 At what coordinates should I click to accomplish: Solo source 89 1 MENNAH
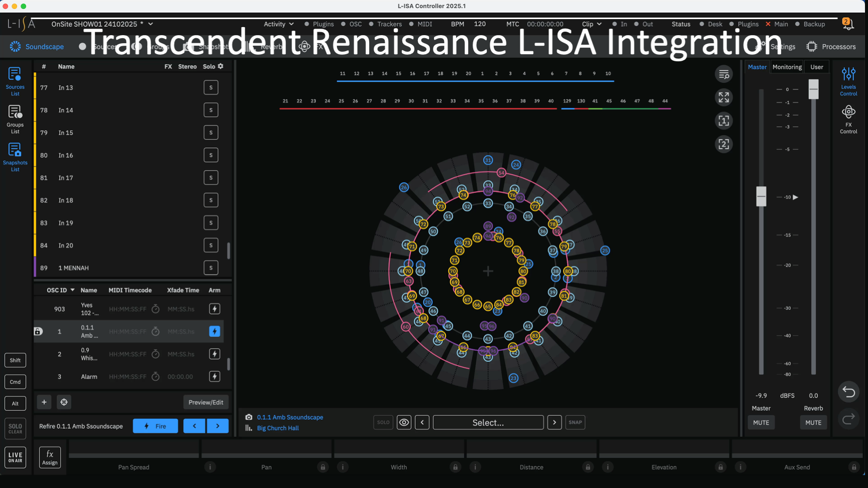coord(211,268)
